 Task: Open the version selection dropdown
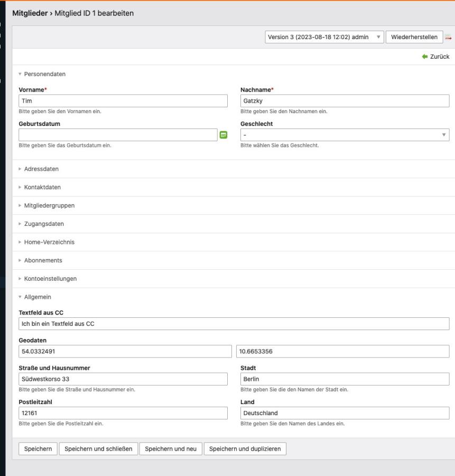click(324, 38)
